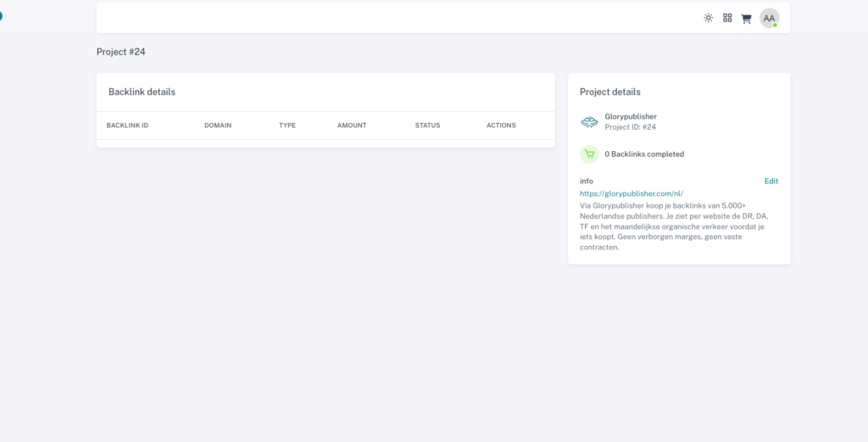Viewport: 868px width, 442px height.
Task: Click the Glorypublisher project logo icon
Action: click(590, 122)
